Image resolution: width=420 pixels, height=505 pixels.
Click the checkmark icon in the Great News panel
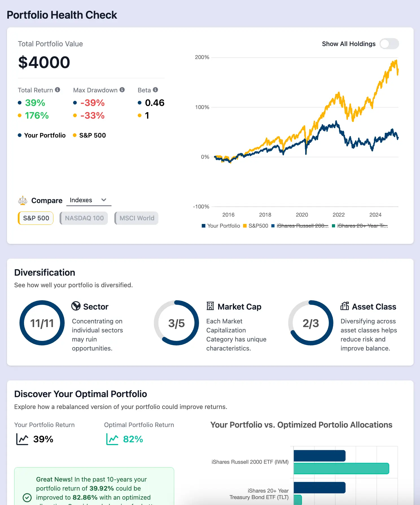(27, 498)
